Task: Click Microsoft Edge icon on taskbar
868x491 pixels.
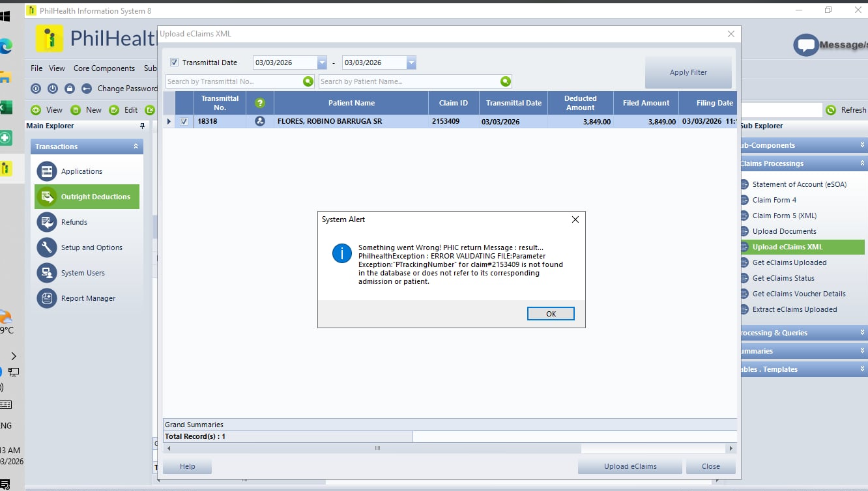Action: point(5,46)
